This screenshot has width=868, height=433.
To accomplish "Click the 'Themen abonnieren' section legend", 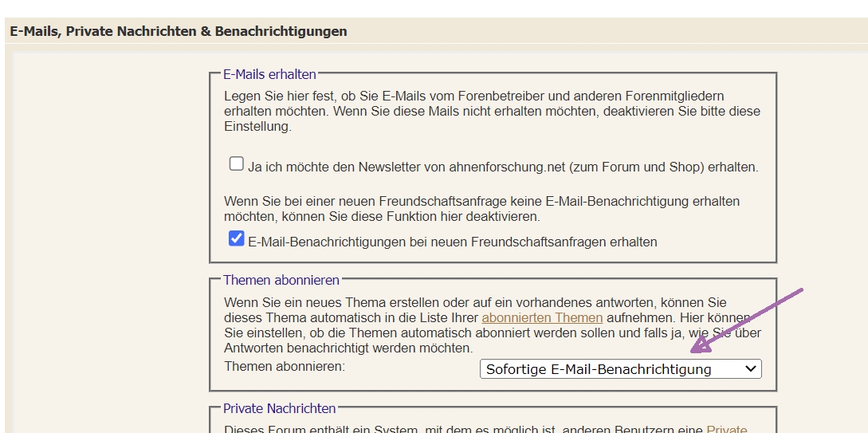I will click(x=281, y=280).
